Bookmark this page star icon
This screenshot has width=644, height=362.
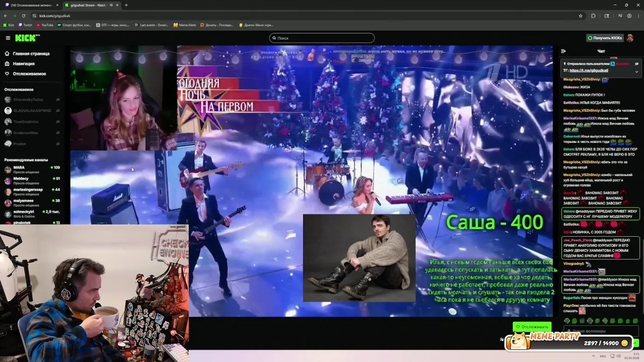[x=580, y=16]
